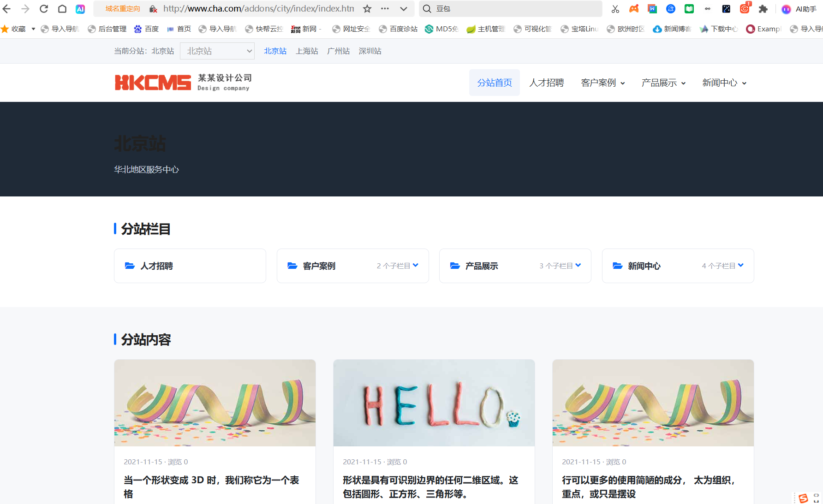Expand the 产品展示 navigation dropdown
This screenshot has width=823, height=504.
click(x=663, y=83)
